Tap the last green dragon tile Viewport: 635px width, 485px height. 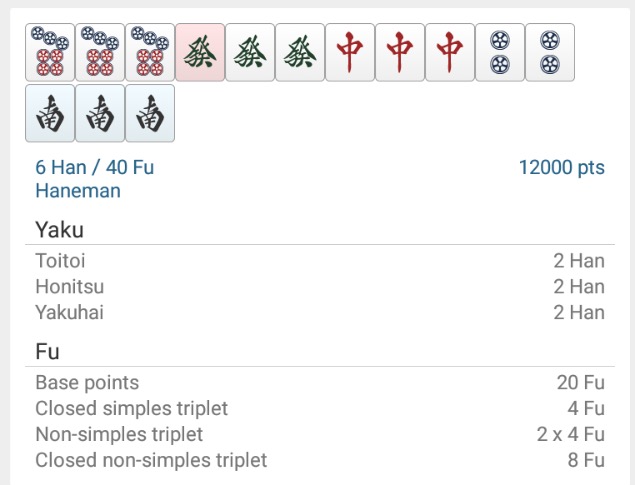coord(300,52)
